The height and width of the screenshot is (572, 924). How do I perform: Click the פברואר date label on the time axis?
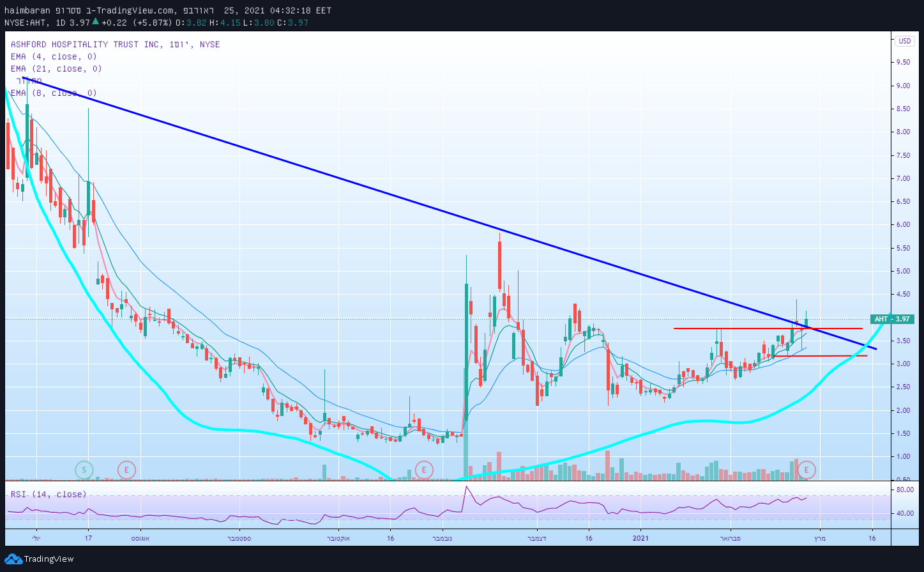[730, 539]
